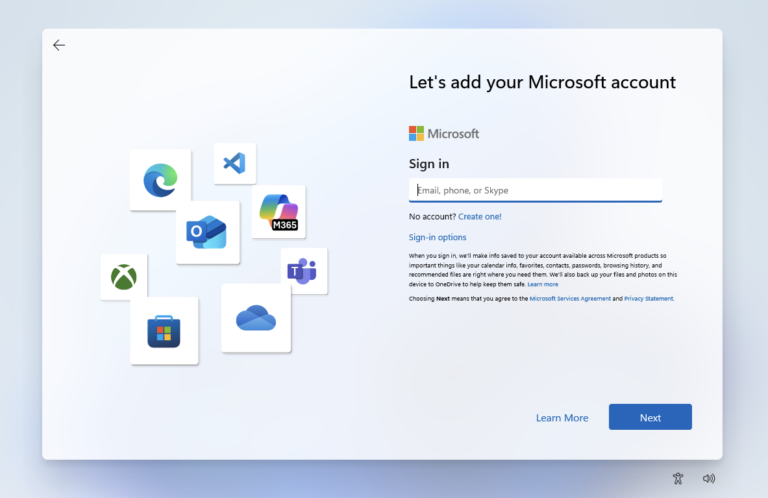Screen dimensions: 768x498
Task: Click the Microsoft Edge icon tile
Action: 161,180
